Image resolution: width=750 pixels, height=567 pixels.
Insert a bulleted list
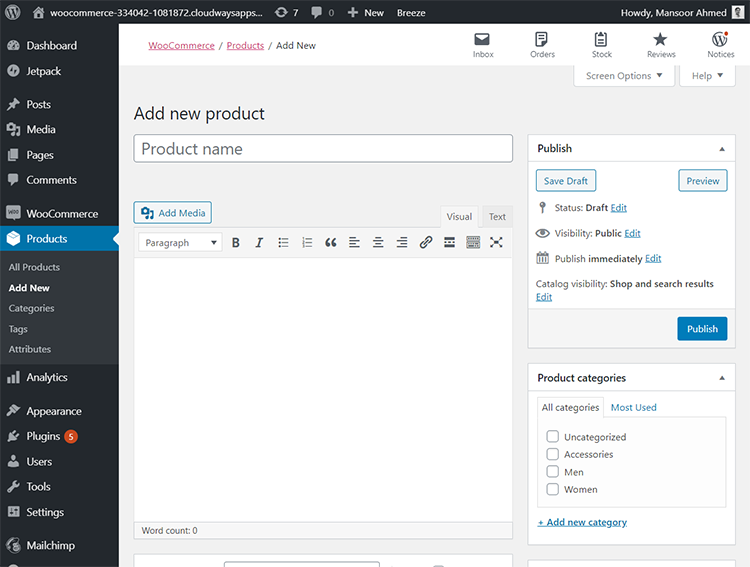(283, 243)
